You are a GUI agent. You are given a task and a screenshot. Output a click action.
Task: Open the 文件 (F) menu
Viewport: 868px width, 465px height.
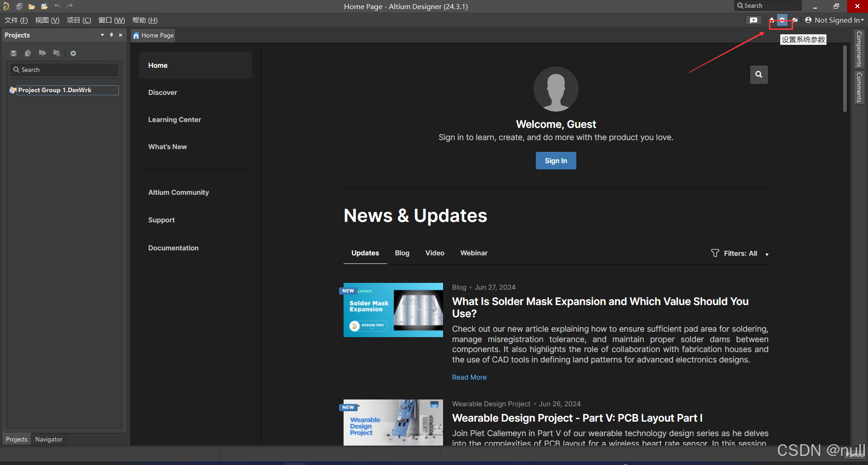click(x=16, y=20)
